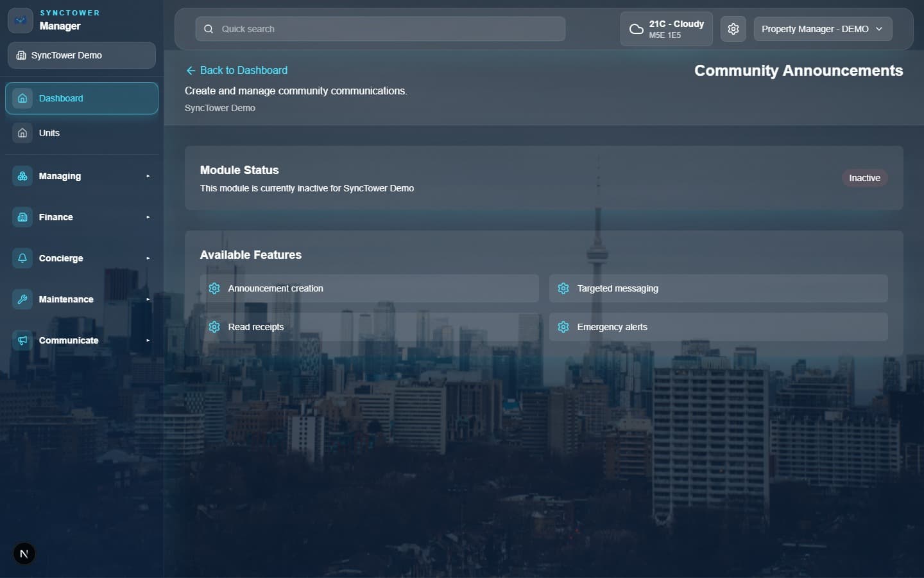Expand the Communicate menu arrow
The width and height of the screenshot is (924, 578).
point(148,340)
